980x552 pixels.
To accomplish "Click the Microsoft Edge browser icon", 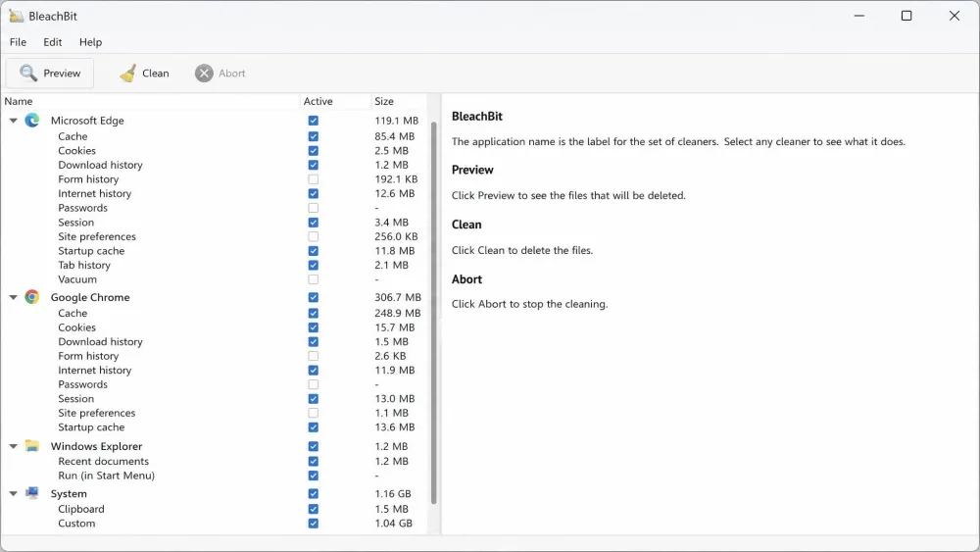I will pos(32,120).
